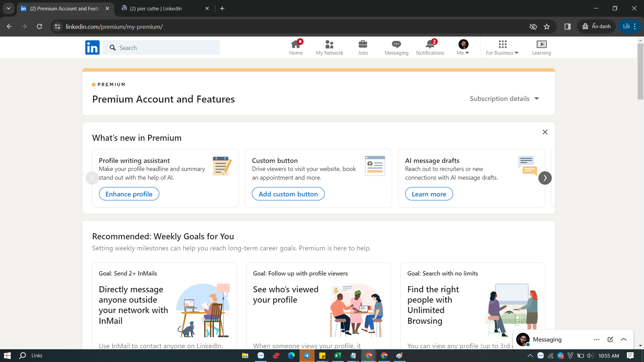This screenshot has height=362, width=644.
Task: Open the tab search dropdown
Action: [8, 8]
